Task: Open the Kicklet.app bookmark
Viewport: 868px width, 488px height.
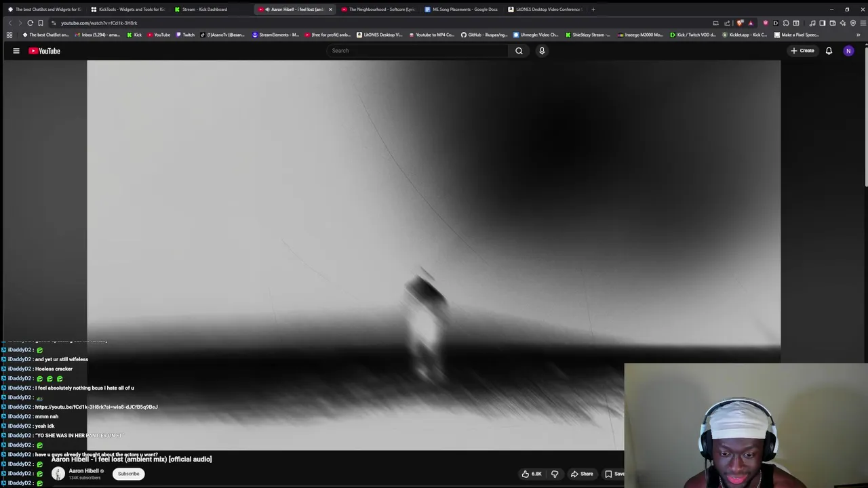Action: click(746, 35)
